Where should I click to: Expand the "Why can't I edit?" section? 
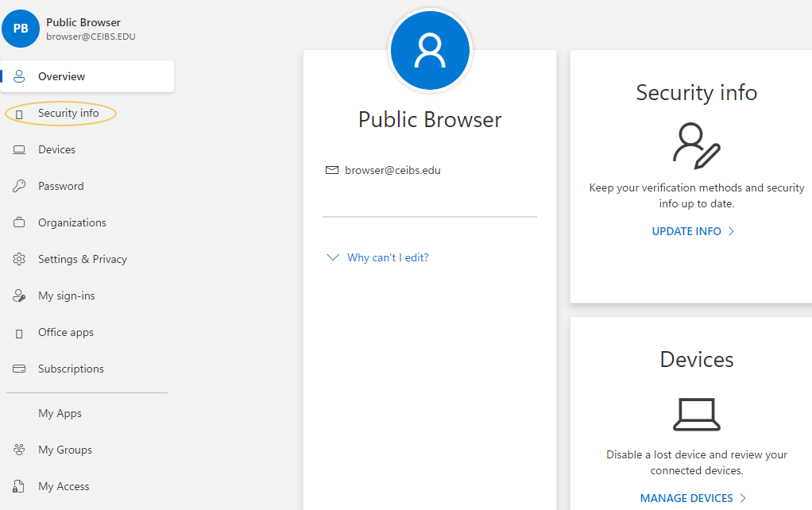click(378, 258)
